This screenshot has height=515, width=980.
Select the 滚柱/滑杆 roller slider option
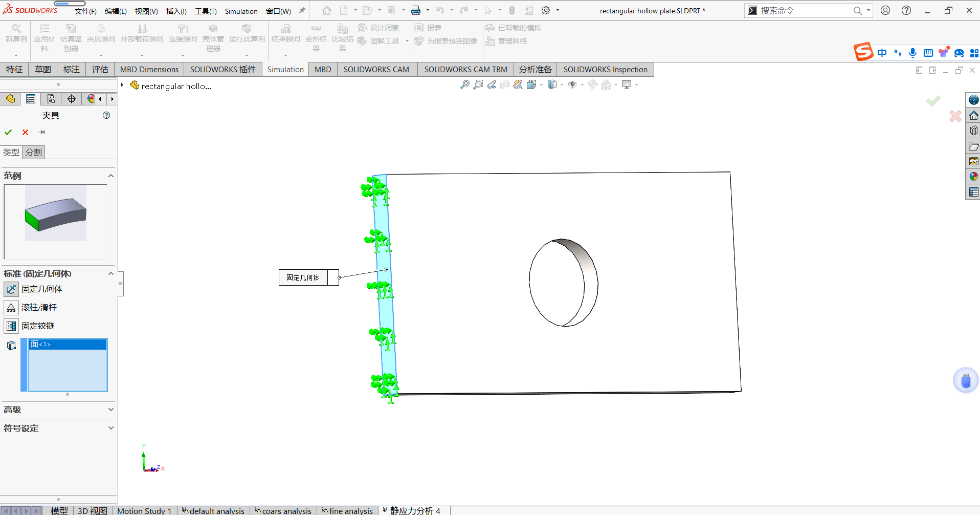[39, 308]
